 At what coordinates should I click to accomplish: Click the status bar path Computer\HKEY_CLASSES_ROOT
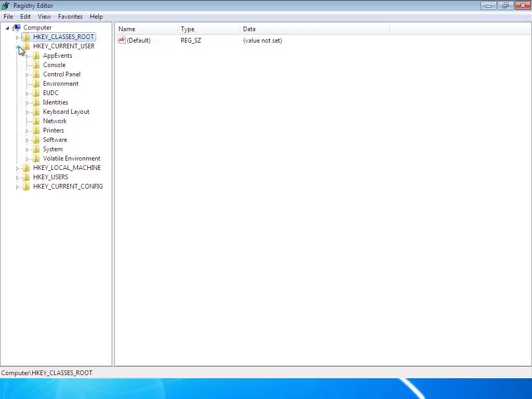(47, 373)
